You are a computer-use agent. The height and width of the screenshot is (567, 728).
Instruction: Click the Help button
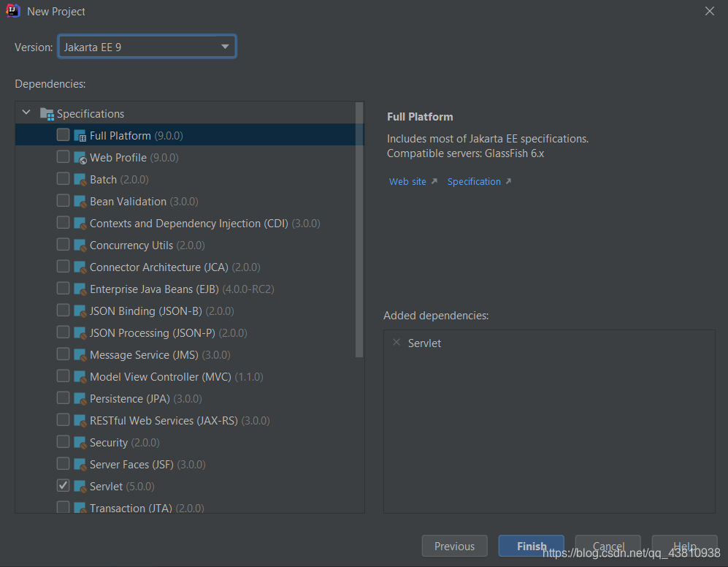point(684,546)
